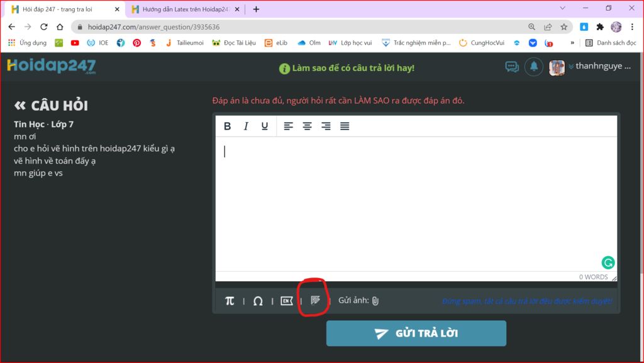This screenshot has height=363, width=644.
Task: Open Chrome profile avatar
Action: coord(616,27)
